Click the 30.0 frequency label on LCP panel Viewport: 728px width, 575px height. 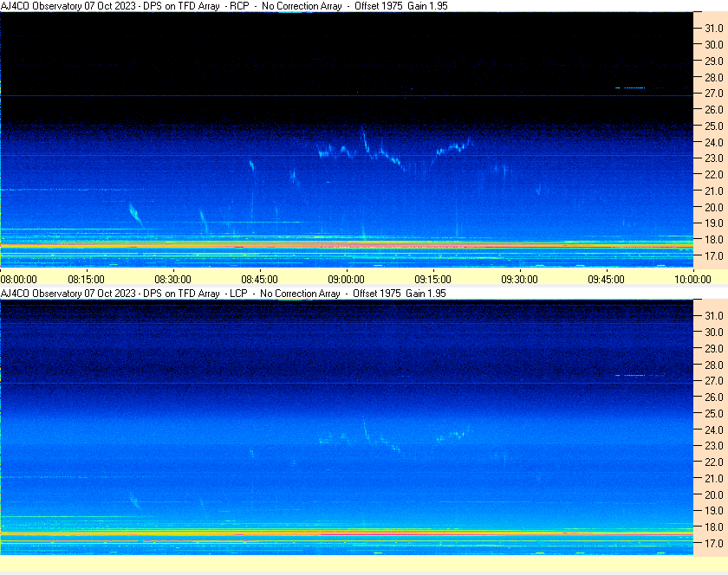pos(714,332)
